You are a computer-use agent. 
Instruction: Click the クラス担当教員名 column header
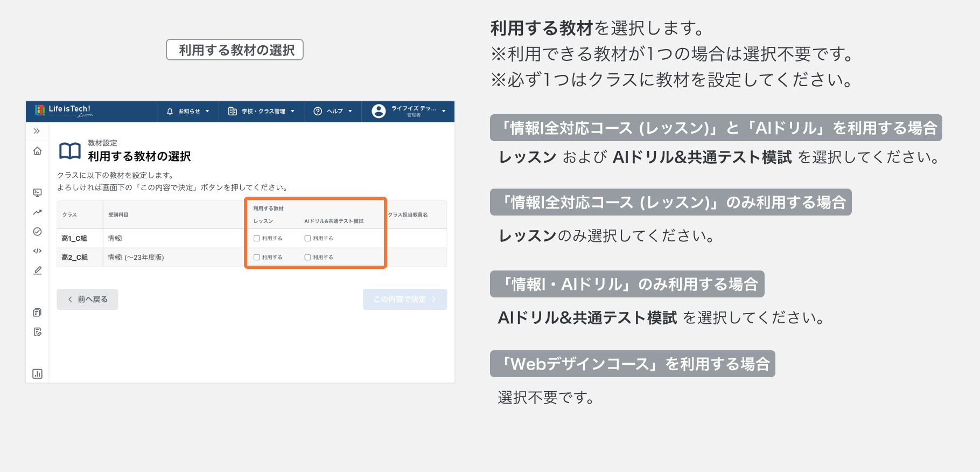click(x=408, y=215)
